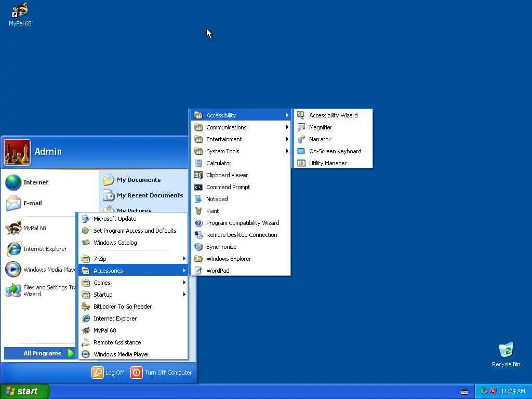Launch Paint
This screenshot has width=532, height=399.
coord(241,211)
